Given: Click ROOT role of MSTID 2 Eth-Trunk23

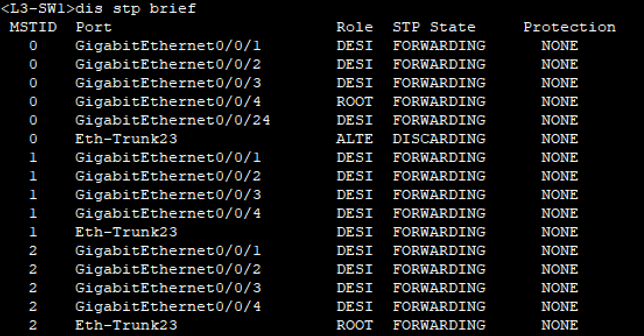Looking at the screenshot, I should [354, 326].
